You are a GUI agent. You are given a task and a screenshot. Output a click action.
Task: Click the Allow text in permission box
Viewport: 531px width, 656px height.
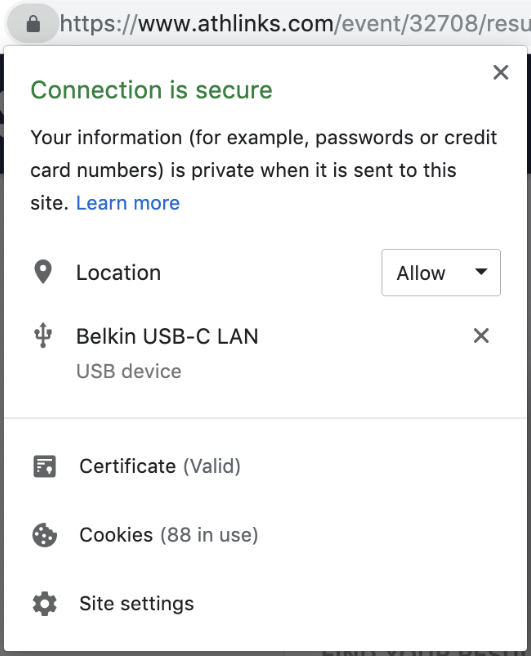(421, 273)
